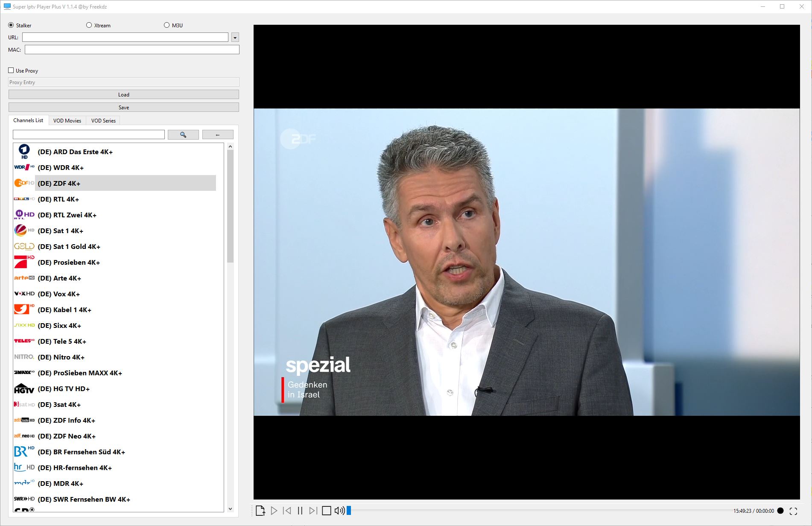Open the VOD Movies tab
812x526 pixels.
[x=67, y=121]
